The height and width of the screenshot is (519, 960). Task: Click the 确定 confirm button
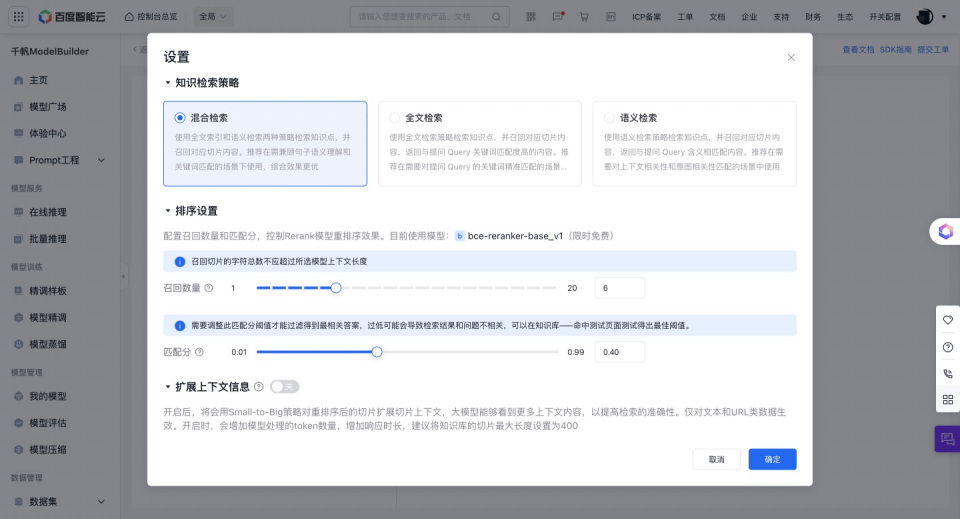click(x=772, y=460)
